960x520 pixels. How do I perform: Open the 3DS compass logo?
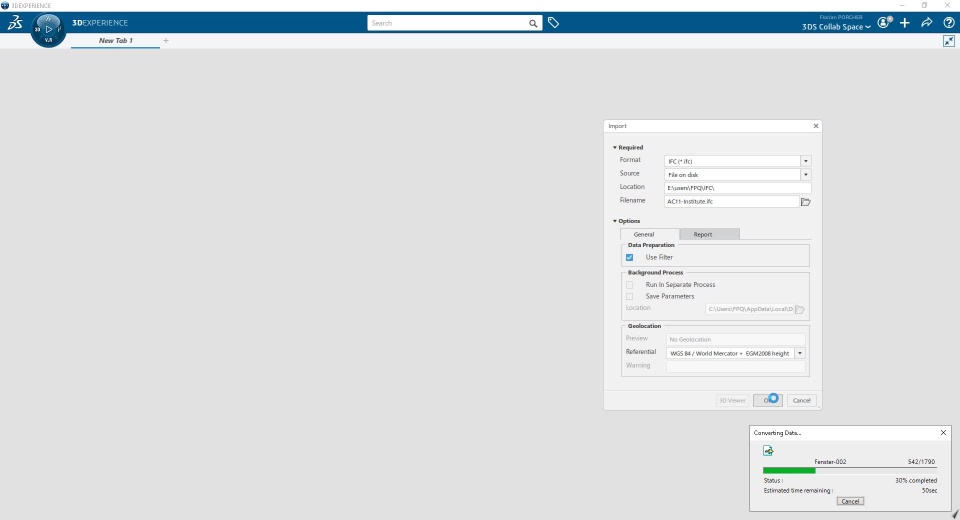[x=15, y=23]
